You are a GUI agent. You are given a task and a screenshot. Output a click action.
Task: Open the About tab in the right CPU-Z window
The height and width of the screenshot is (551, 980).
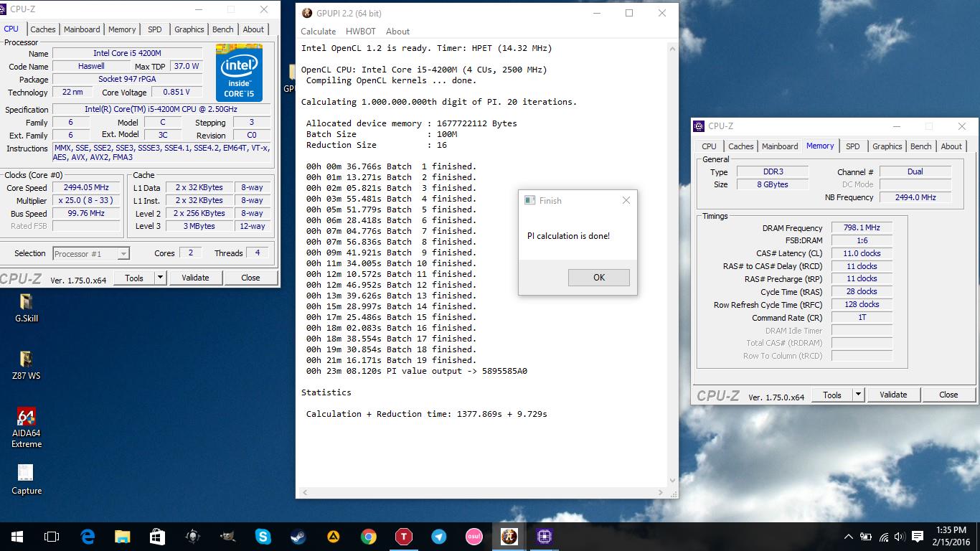[951, 146]
